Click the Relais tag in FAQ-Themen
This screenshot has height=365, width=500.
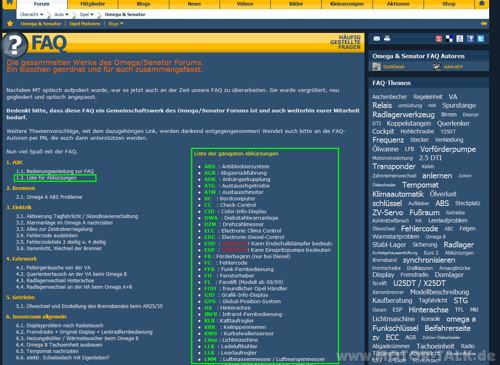(x=382, y=105)
